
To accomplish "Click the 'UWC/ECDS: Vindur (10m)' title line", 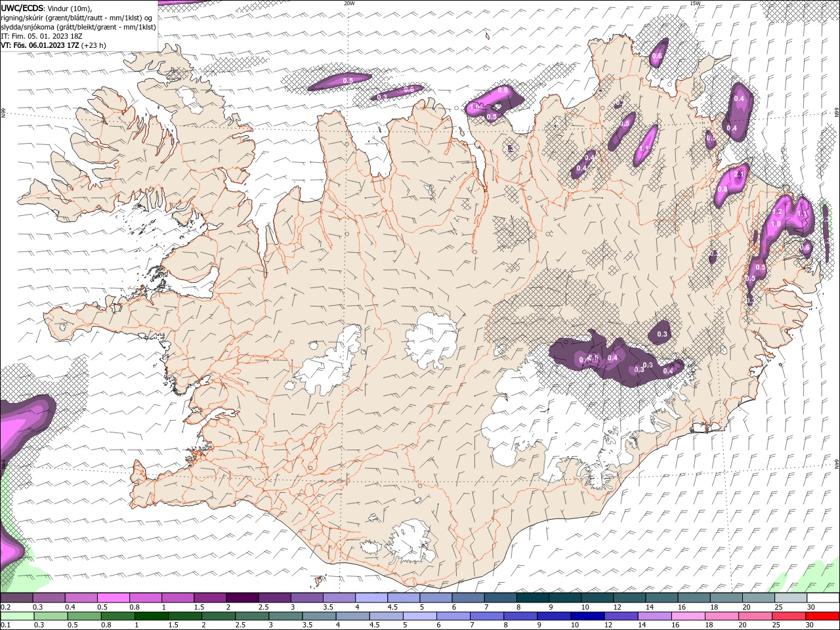I will [46, 8].
